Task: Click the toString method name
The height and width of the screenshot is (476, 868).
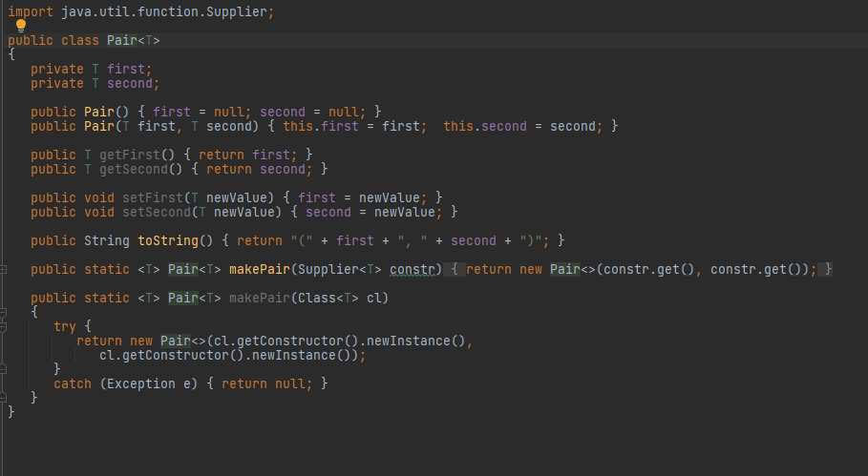Action: pos(168,241)
